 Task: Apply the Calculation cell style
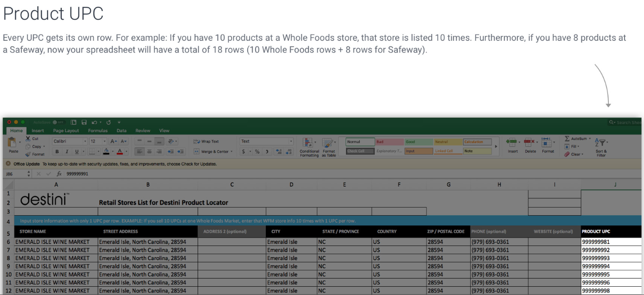click(477, 142)
